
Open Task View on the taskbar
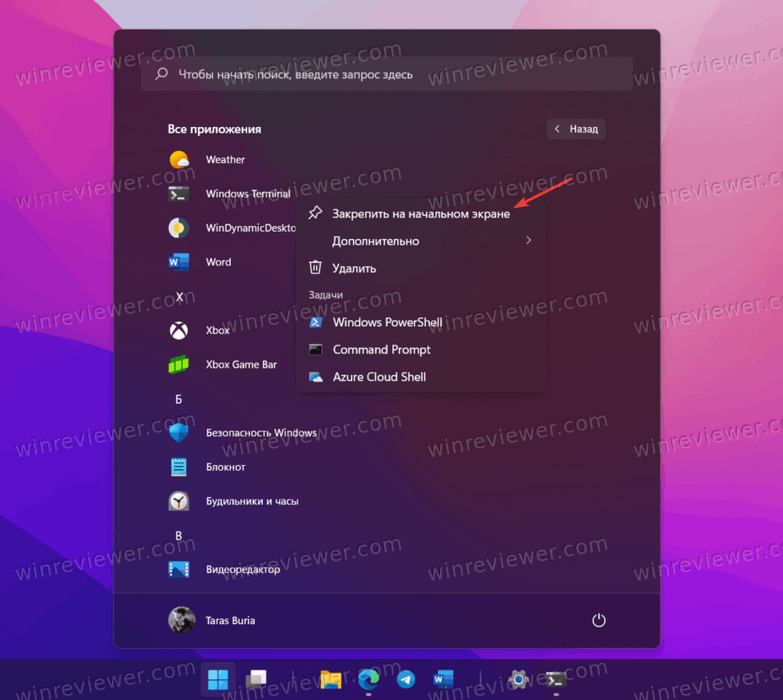click(x=256, y=679)
